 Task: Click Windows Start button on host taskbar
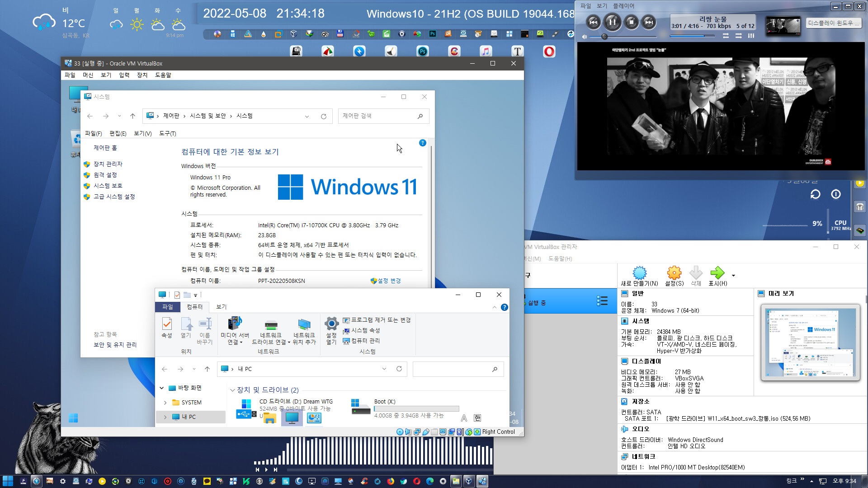pos(8,481)
